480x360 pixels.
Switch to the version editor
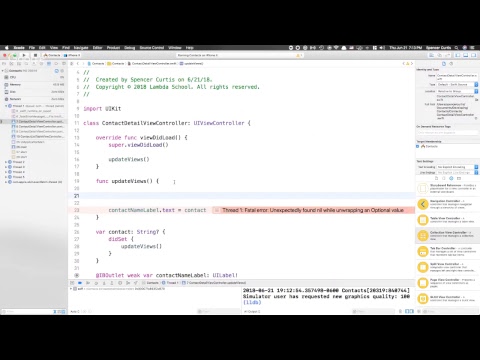click(x=447, y=55)
